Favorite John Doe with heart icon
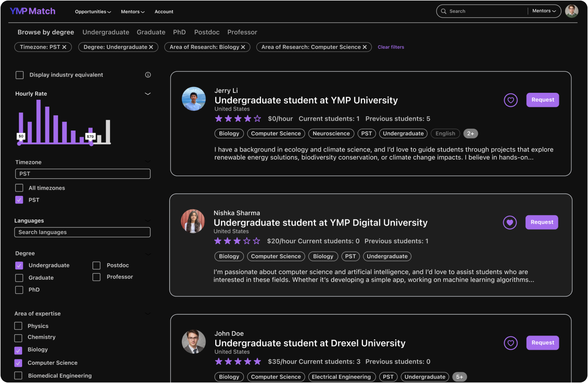 point(510,343)
